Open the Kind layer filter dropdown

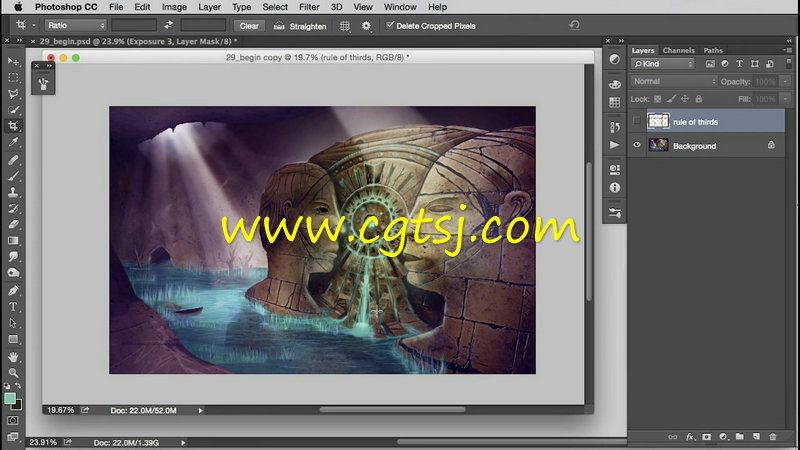tap(662, 64)
